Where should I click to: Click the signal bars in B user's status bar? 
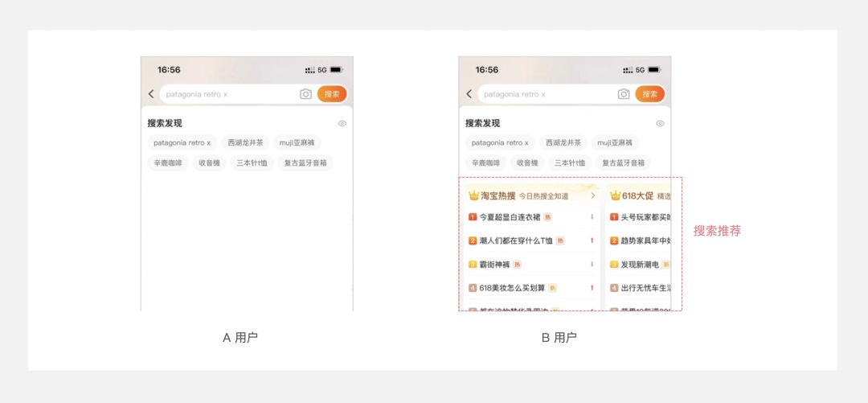click(628, 70)
